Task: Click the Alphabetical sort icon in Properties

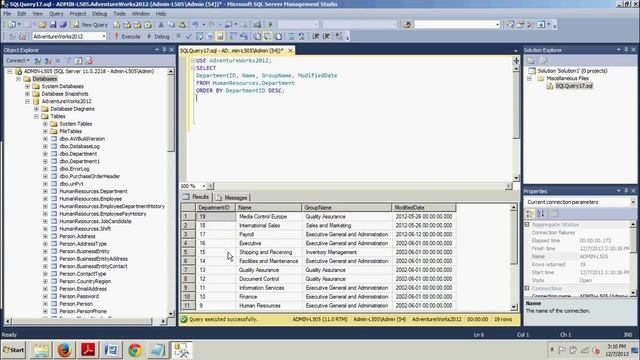Action: point(541,214)
